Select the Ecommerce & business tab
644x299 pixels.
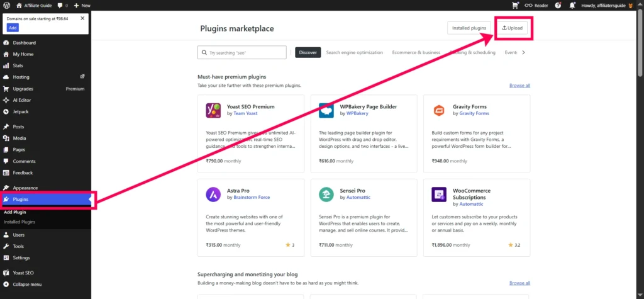pos(416,52)
